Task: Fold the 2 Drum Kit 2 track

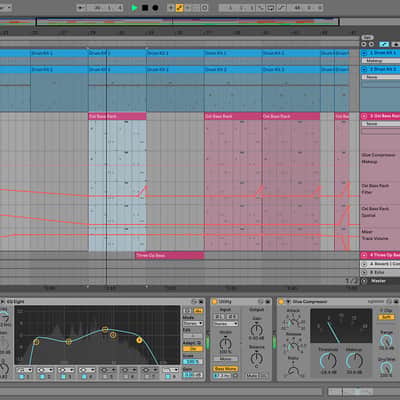Action: (364, 69)
